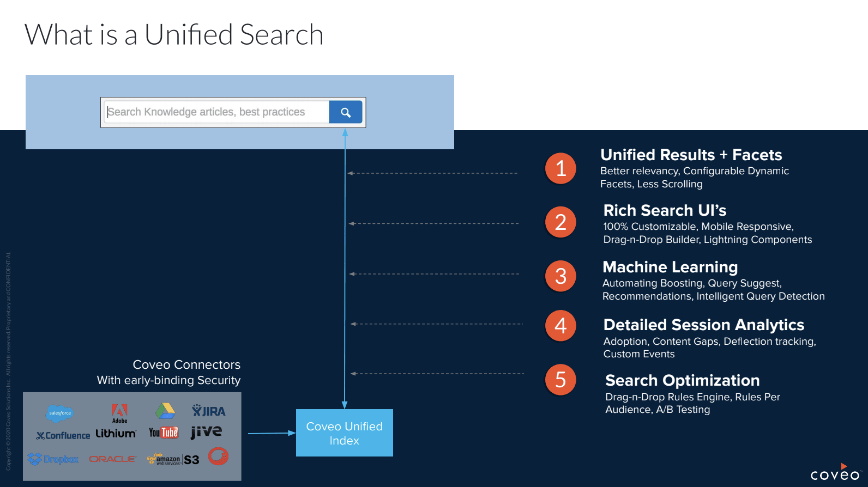Select the Confluence logo

[63, 435]
